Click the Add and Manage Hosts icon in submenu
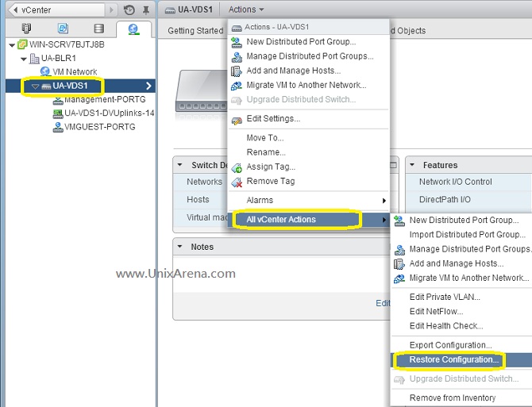 (399, 264)
